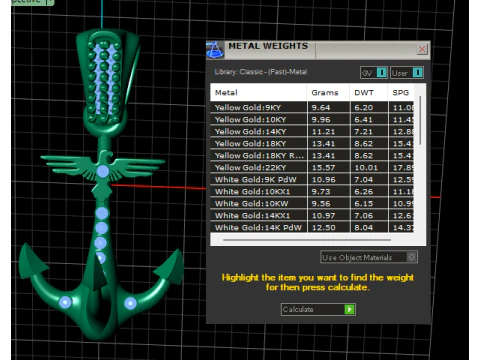Viewport: 480px width, 360px height.
Task: Click the 9.64 grams value
Action: pyautogui.click(x=321, y=108)
